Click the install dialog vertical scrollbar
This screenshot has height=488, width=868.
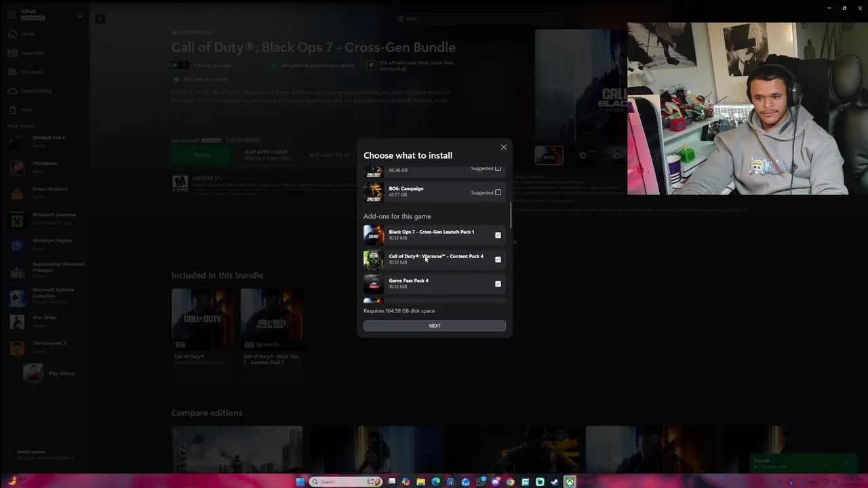(x=511, y=216)
